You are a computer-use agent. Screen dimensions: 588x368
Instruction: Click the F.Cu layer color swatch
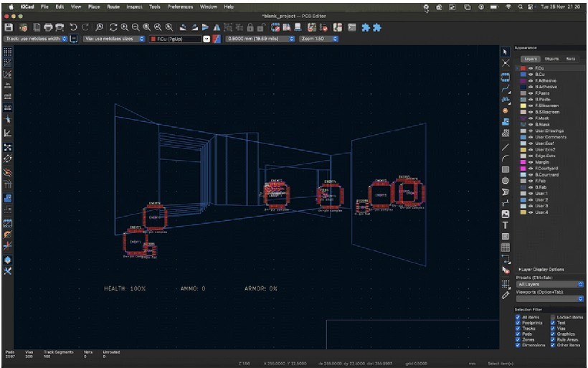(x=522, y=68)
